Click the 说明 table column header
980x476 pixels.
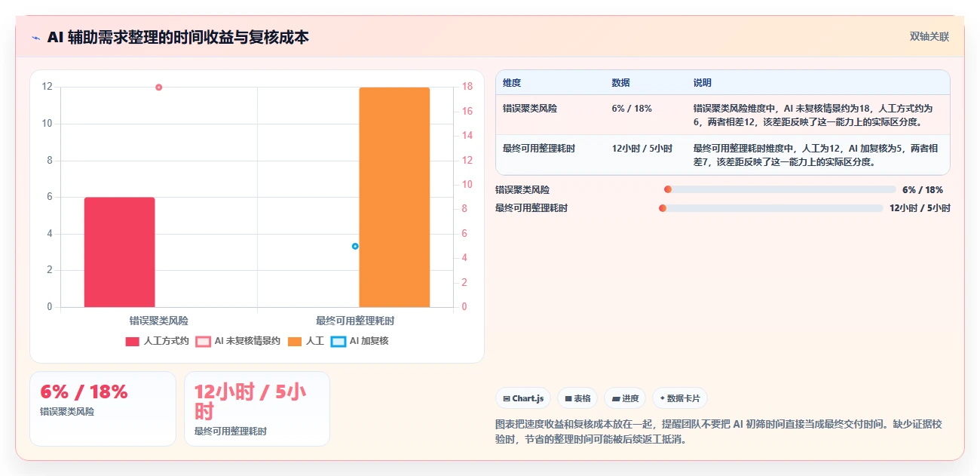coord(703,83)
